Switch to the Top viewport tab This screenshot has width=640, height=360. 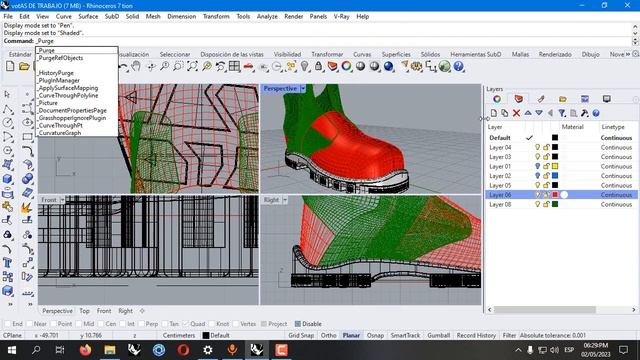pyautogui.click(x=84, y=311)
